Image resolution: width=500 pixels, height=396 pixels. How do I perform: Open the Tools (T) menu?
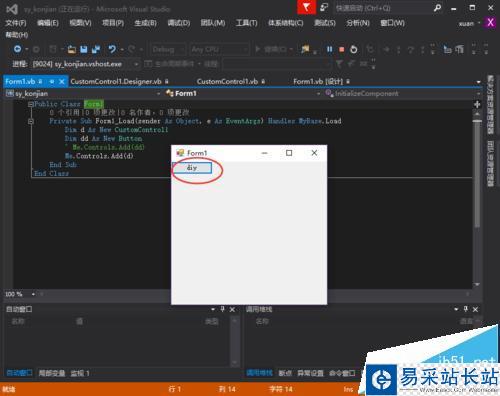click(x=246, y=23)
